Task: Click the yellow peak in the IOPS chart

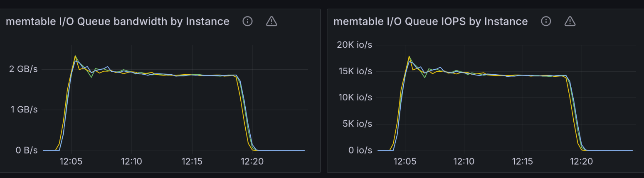Action: coord(409,56)
